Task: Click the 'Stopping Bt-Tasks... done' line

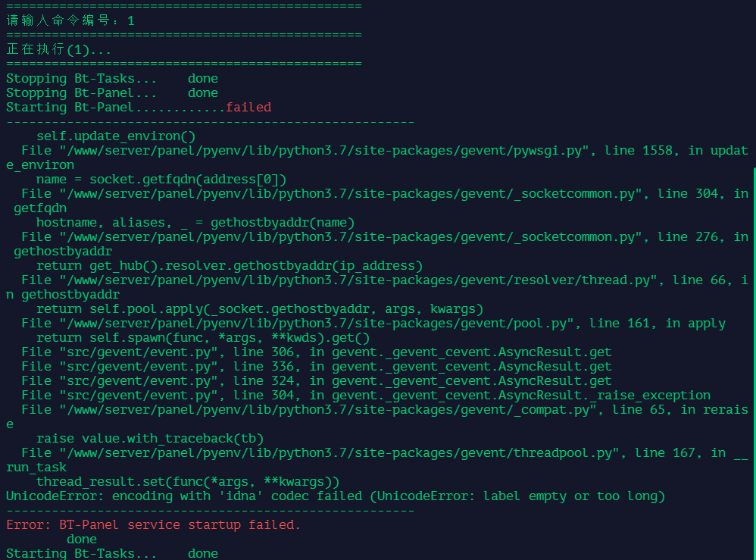Action: (x=112, y=78)
